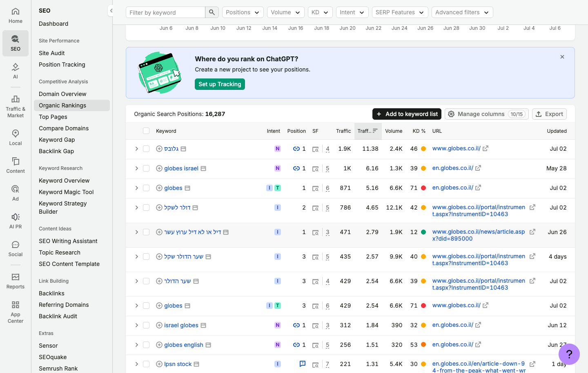Add גלובס keyword via plus icon
This screenshot has height=373, width=588.
[x=159, y=149]
